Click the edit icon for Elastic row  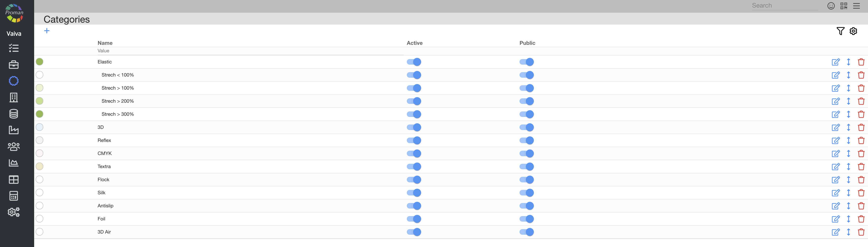[x=835, y=62]
